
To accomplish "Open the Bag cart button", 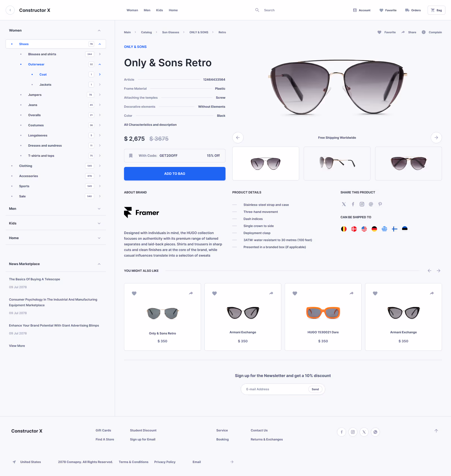I will [436, 10].
